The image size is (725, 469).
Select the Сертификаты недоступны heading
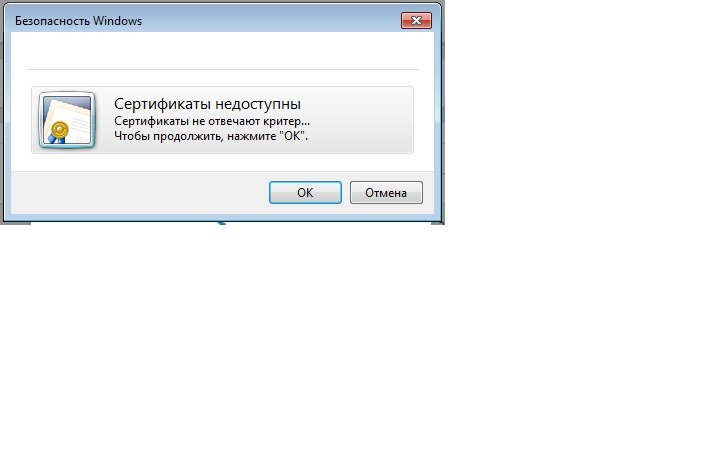207,104
